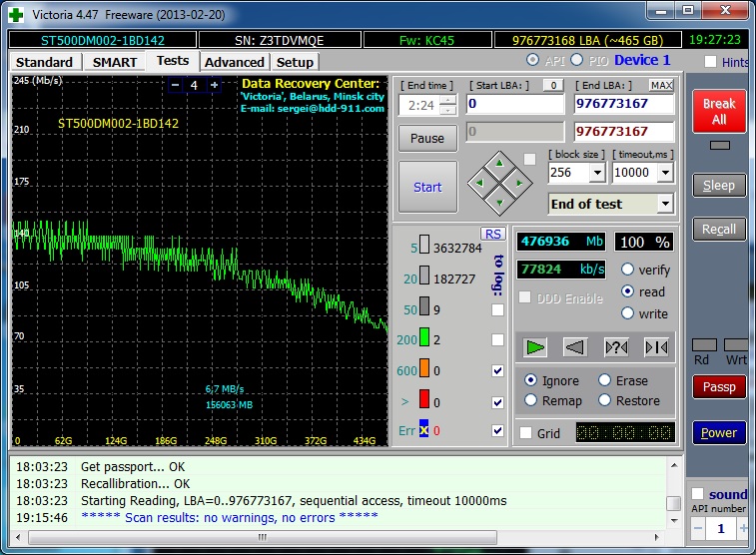Screen dimensions: 756x555
Task: Click the 20 ms block indicator
Action: tap(424, 276)
